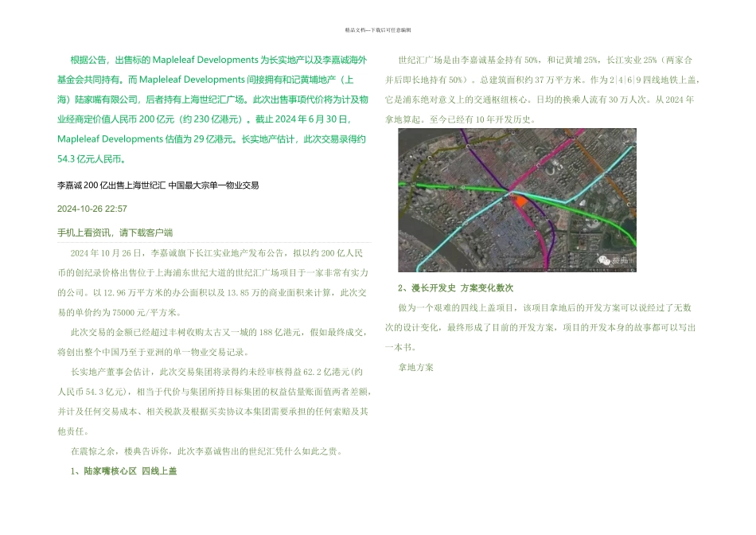Image resolution: width=756 pixels, height=535 pixels.
Task: Click the line starting '做为一个艰难的四线上盖项目'
Action: [545, 308]
